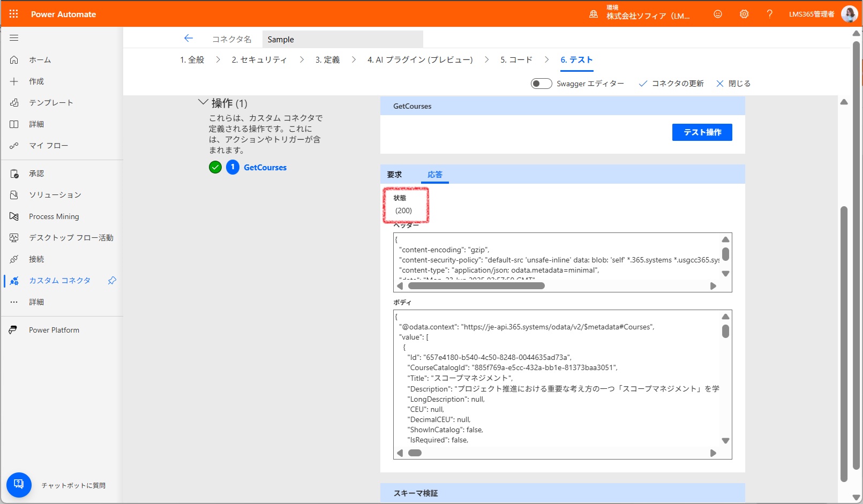This screenshot has width=863, height=504.
Task: Go to ホーム in the sidebar
Action: point(40,60)
